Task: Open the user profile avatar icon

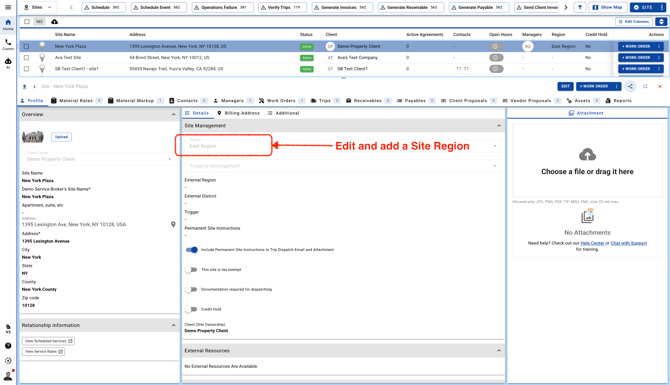Action: [x=8, y=376]
